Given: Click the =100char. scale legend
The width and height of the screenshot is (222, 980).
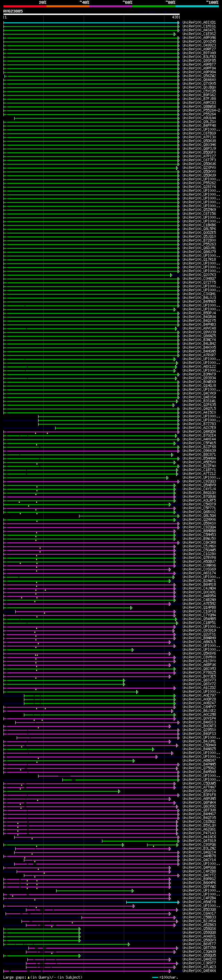Looking at the screenshot, I should pyautogui.click(x=165, y=977).
